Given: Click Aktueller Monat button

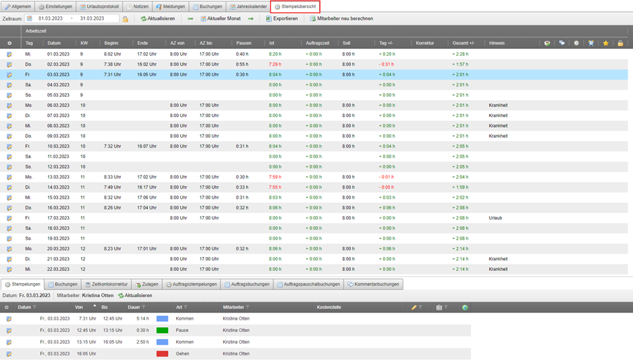Looking at the screenshot, I should (x=220, y=19).
